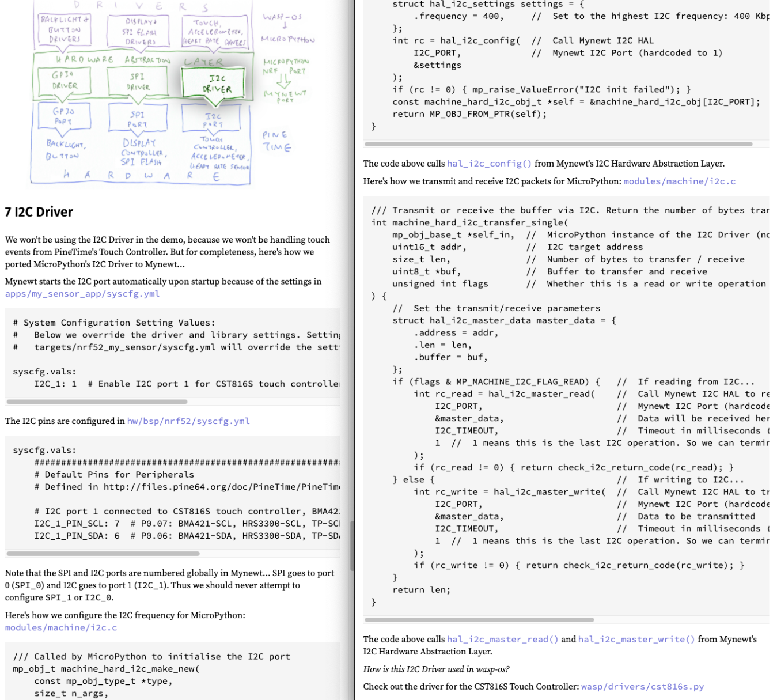Click scrollbar under System Configuration code block
The height and width of the screenshot is (700, 777).
click(97, 402)
